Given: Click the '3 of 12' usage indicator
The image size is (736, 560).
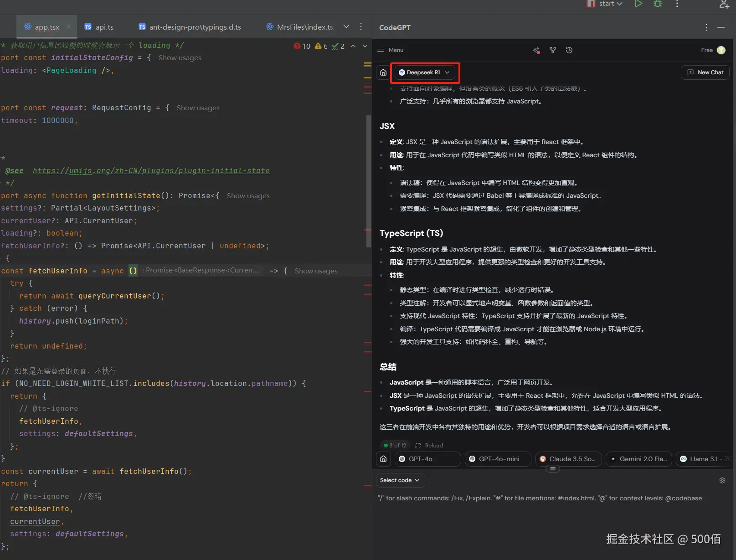Looking at the screenshot, I should click(x=395, y=446).
